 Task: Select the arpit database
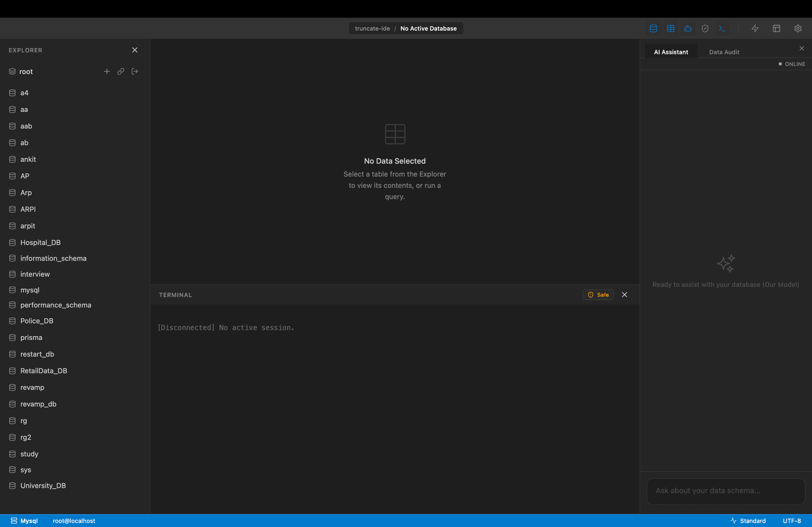click(x=75, y=225)
